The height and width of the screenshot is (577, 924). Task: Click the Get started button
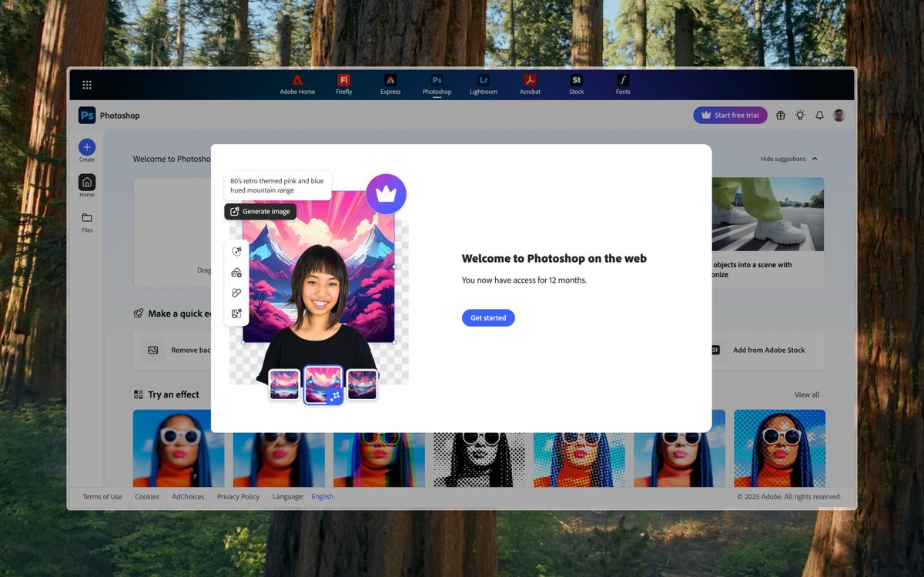click(x=487, y=317)
